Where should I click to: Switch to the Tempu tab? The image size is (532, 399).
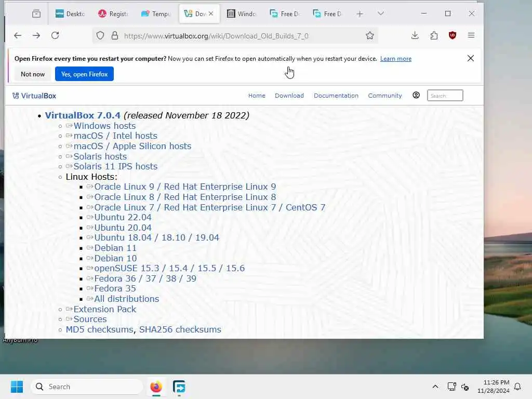coord(156,14)
